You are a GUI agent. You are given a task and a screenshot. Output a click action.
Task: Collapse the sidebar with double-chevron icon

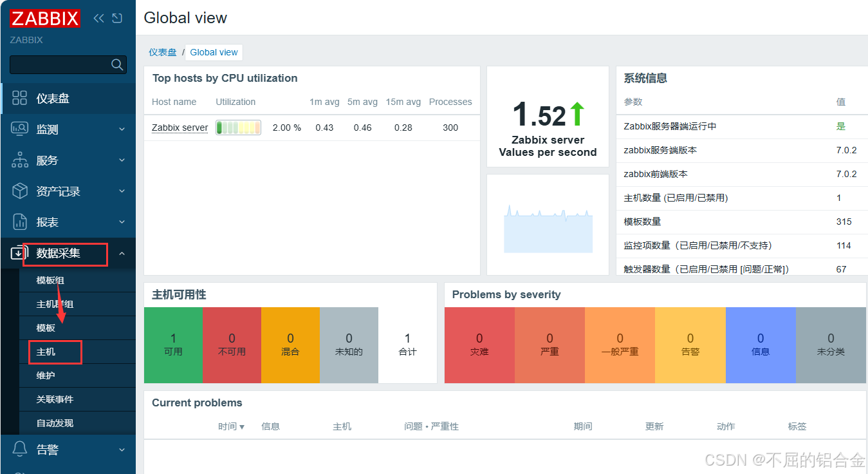pyautogui.click(x=98, y=18)
